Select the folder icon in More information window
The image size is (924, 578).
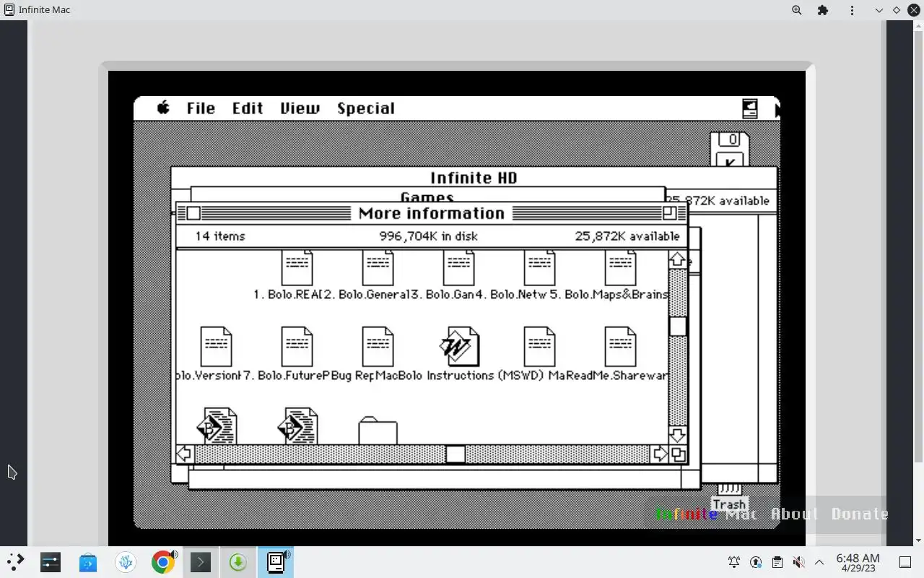click(378, 431)
